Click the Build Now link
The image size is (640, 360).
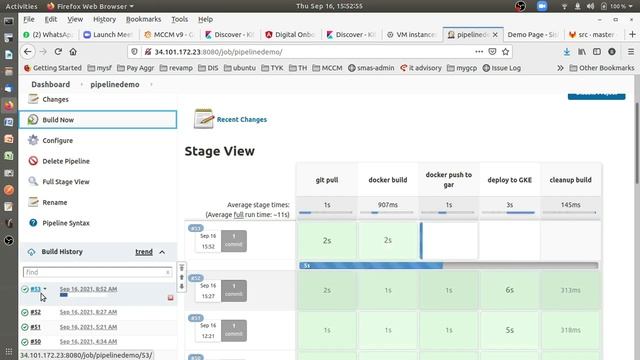[58, 120]
